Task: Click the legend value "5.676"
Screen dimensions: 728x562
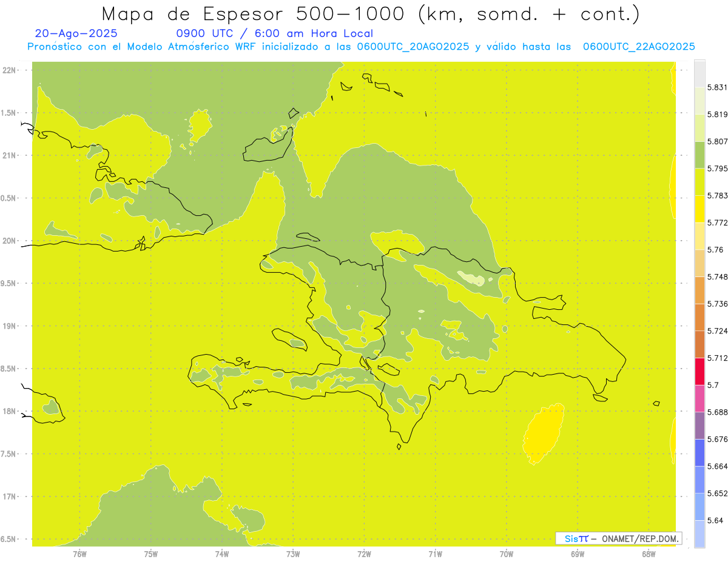Action: click(x=717, y=439)
